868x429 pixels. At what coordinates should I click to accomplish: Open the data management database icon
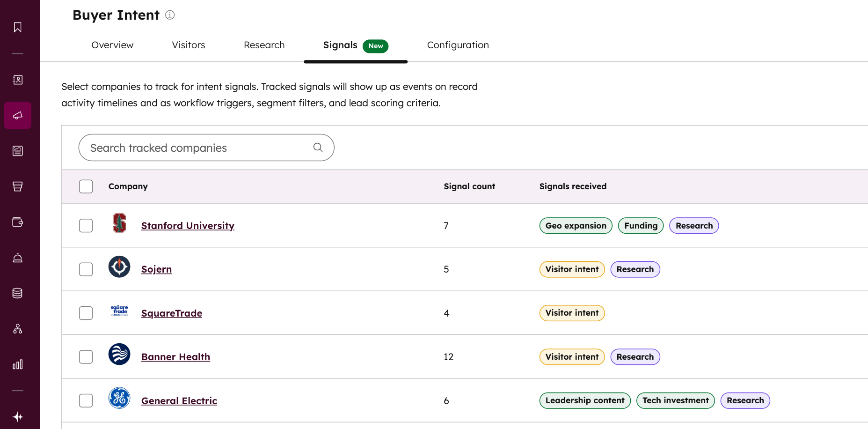(x=17, y=293)
